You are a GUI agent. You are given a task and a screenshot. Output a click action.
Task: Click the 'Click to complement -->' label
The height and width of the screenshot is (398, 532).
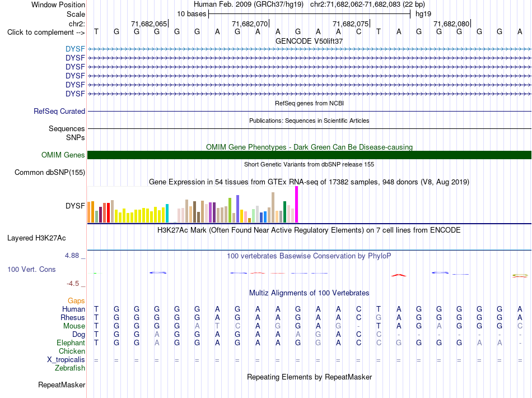coord(46,33)
